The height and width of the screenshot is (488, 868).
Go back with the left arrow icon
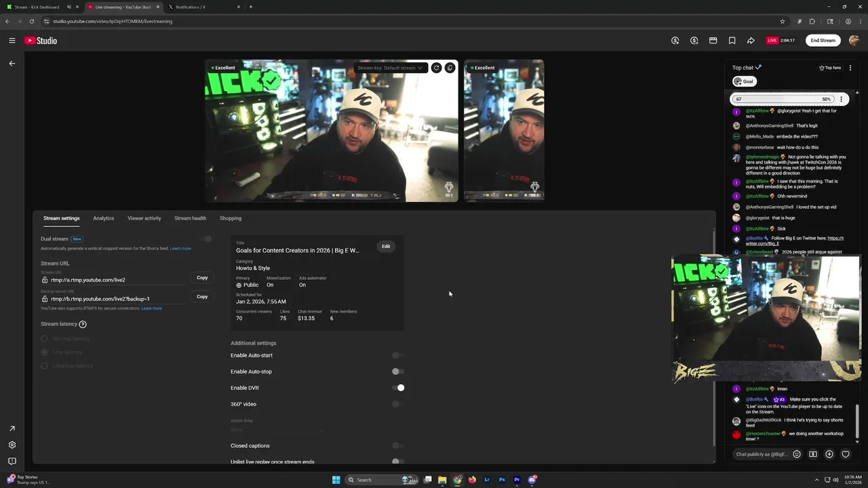click(x=12, y=63)
